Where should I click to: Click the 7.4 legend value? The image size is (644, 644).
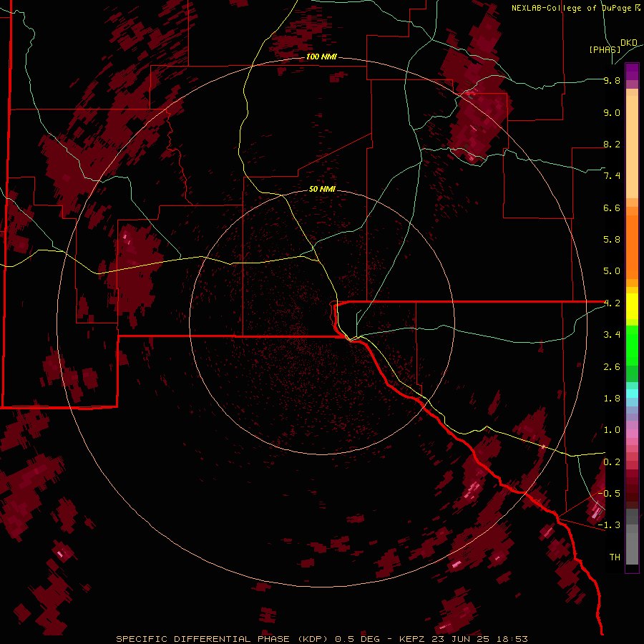pyautogui.click(x=612, y=176)
